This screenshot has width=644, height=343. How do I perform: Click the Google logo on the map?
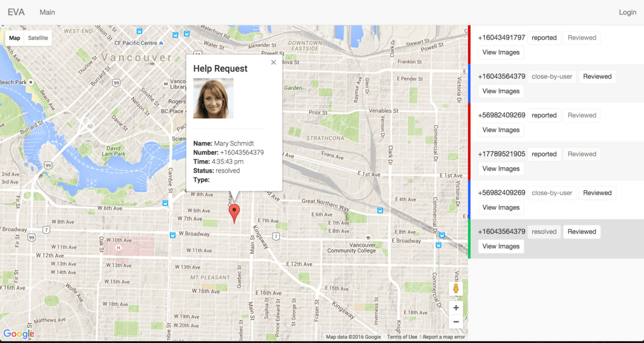(x=19, y=334)
